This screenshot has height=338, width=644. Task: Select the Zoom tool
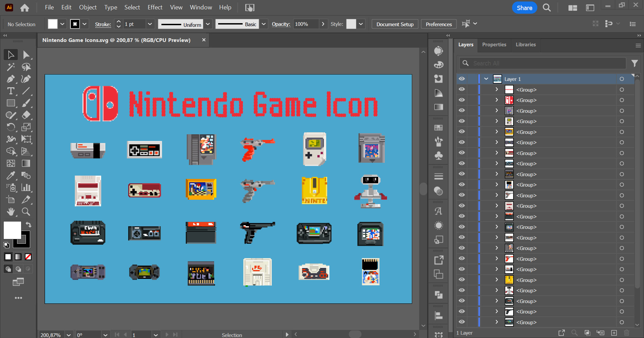click(x=27, y=211)
